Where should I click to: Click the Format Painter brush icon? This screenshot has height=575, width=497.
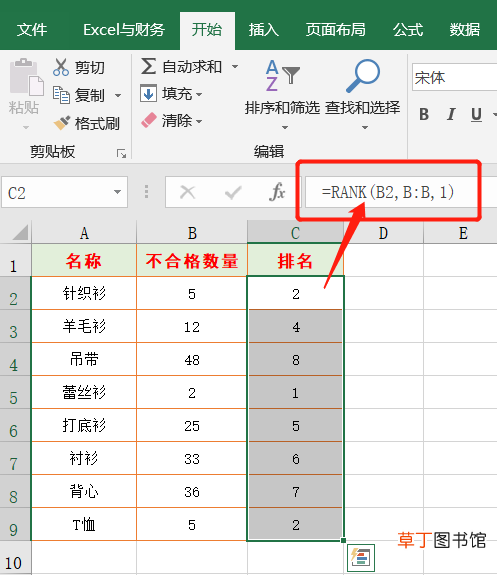(61, 123)
